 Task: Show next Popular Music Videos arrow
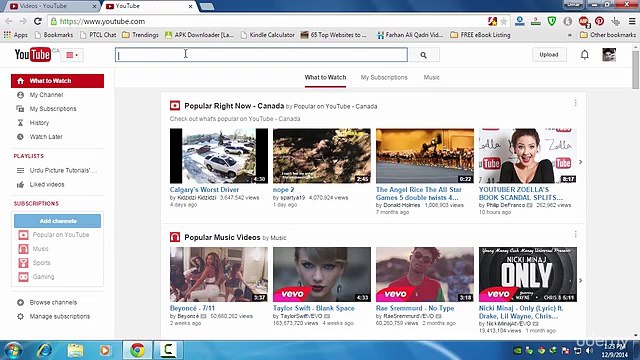pyautogui.click(x=580, y=280)
